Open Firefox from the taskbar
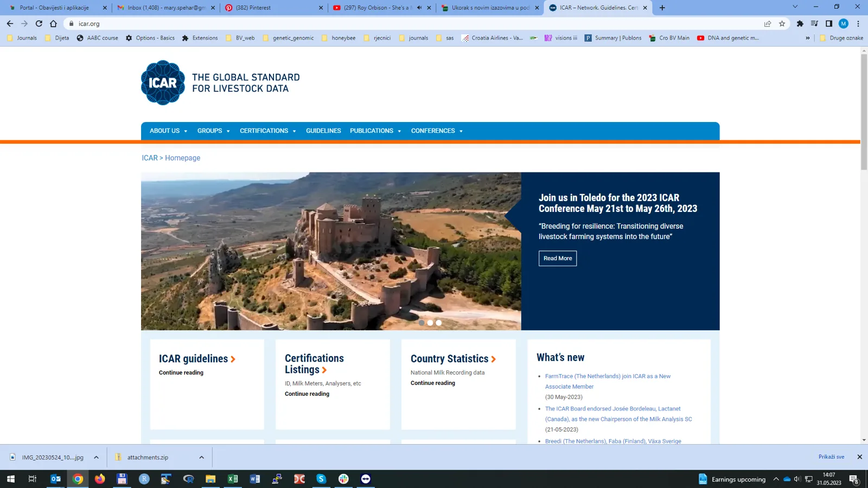The height and width of the screenshot is (488, 868). pos(100,479)
